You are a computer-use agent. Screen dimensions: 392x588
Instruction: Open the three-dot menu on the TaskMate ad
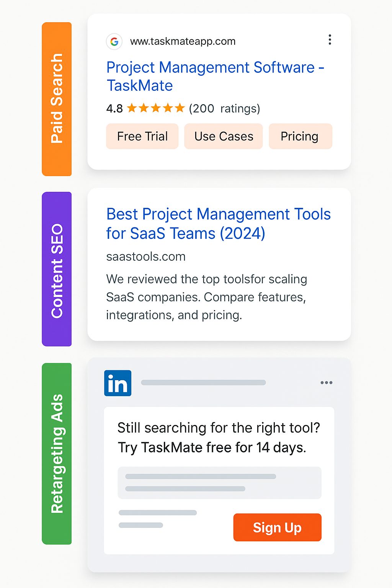click(330, 40)
